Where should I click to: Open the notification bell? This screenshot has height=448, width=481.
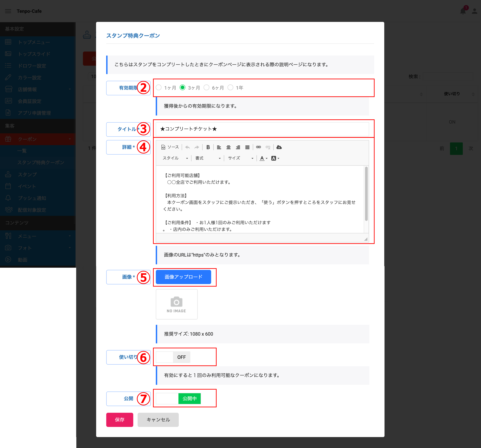[x=463, y=11]
